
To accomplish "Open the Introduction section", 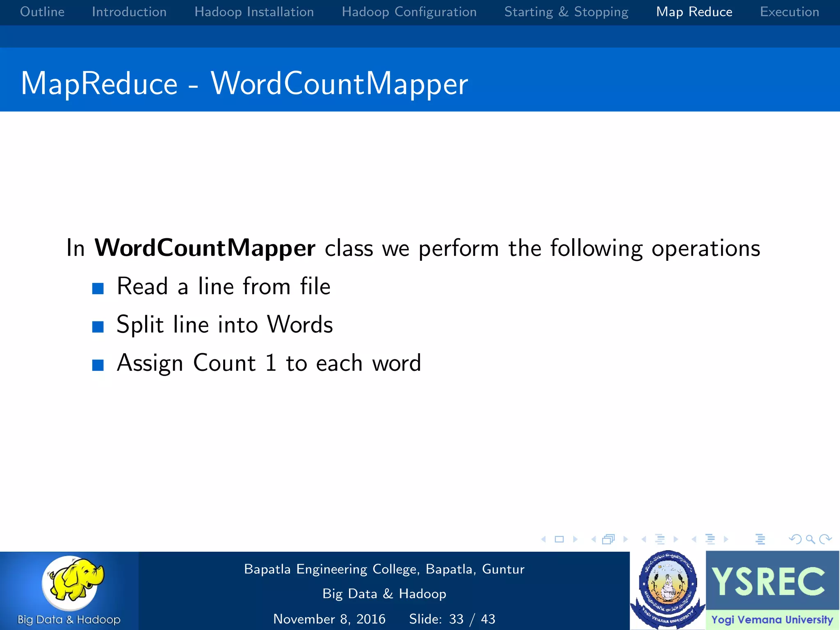I will pos(129,12).
